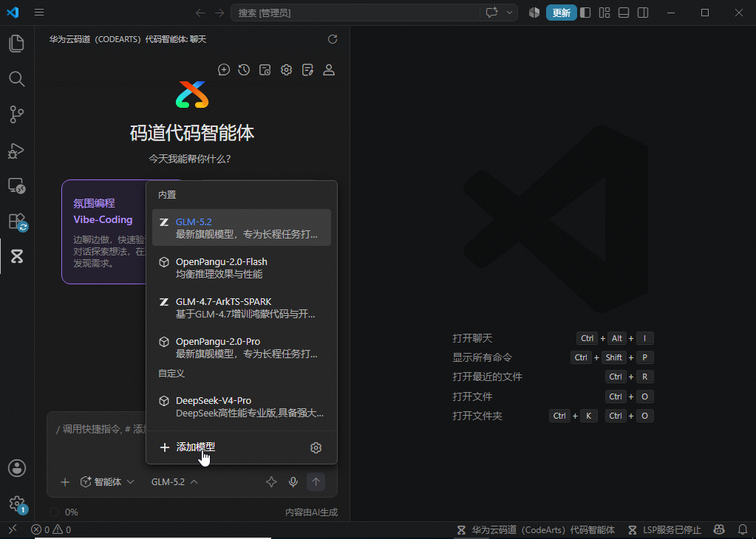Image resolution: width=756 pixels, height=539 pixels.
Task: Toggle the bottom panel visibility
Action: (624, 13)
